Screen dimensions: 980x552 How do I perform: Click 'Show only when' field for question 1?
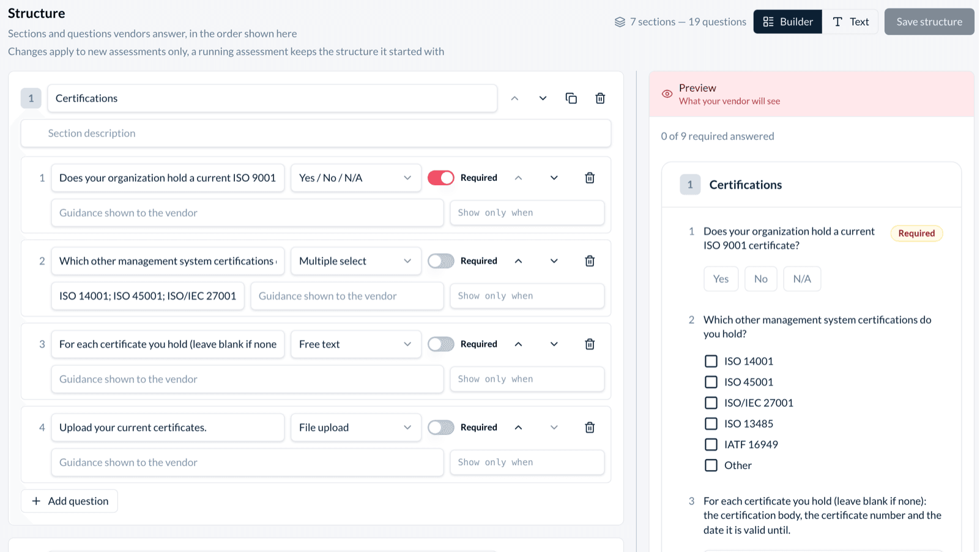pyautogui.click(x=527, y=213)
